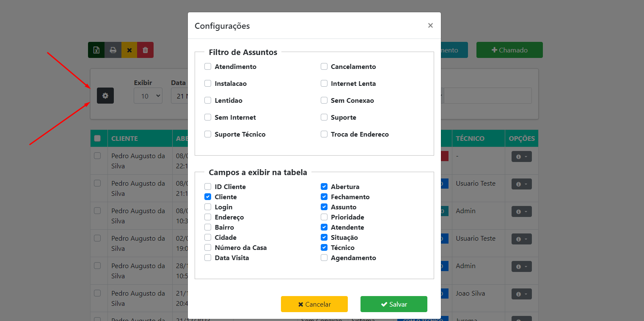Create a new ticket with the Chamado button

click(x=509, y=50)
